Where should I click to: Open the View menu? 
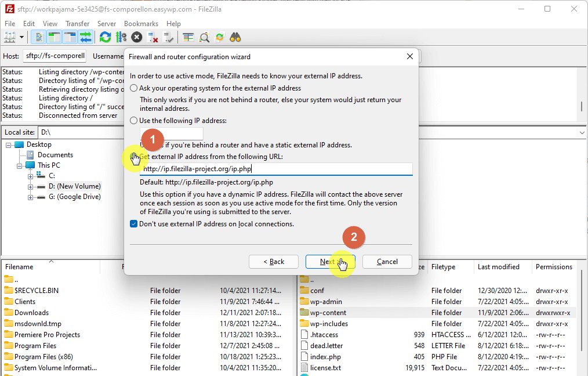coord(50,24)
